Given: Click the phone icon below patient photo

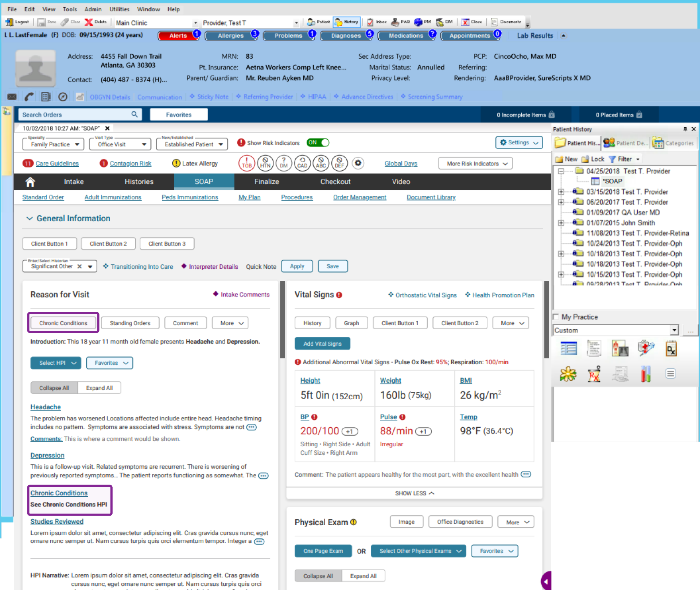Looking at the screenshot, I should pyautogui.click(x=29, y=97).
